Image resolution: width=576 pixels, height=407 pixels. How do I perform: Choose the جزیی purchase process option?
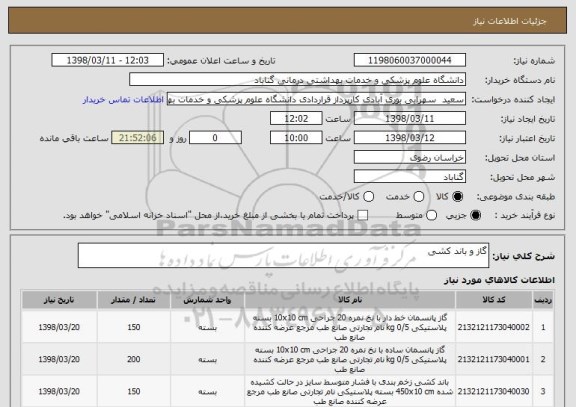[475, 216]
